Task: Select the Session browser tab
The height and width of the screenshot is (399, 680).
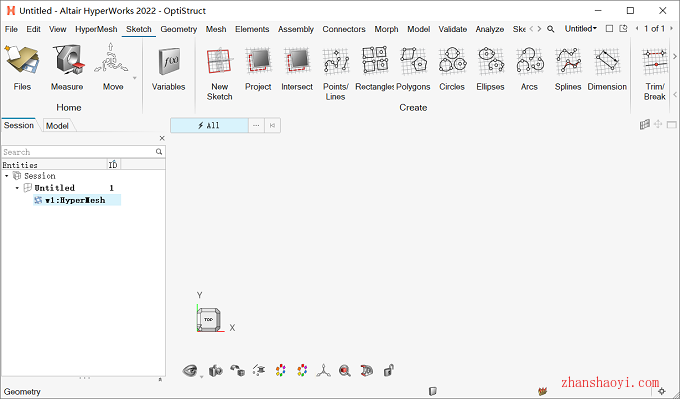Action: (19, 125)
